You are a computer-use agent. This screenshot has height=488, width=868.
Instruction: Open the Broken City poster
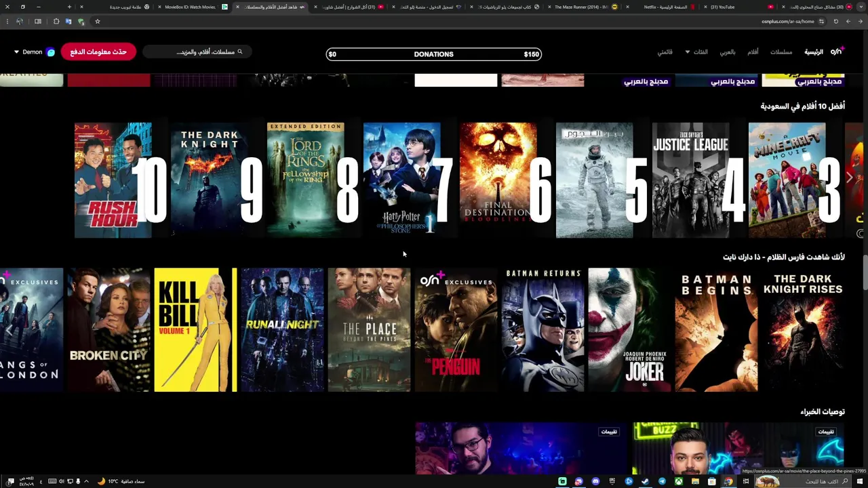click(x=108, y=330)
